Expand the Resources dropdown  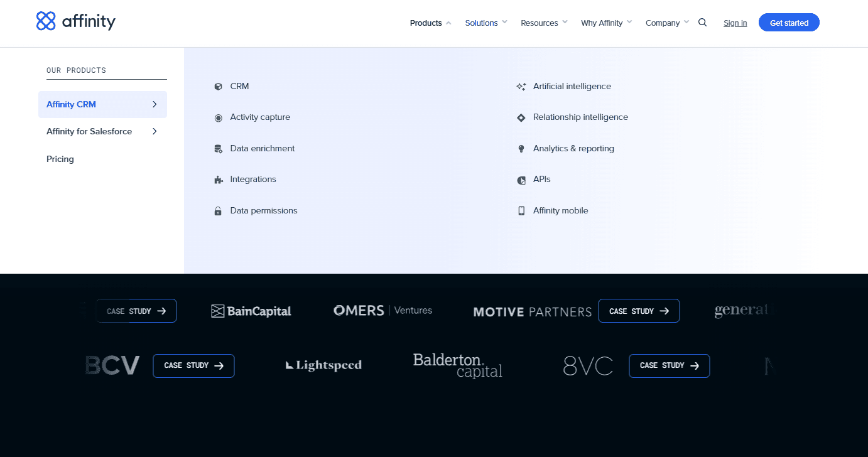click(x=544, y=23)
